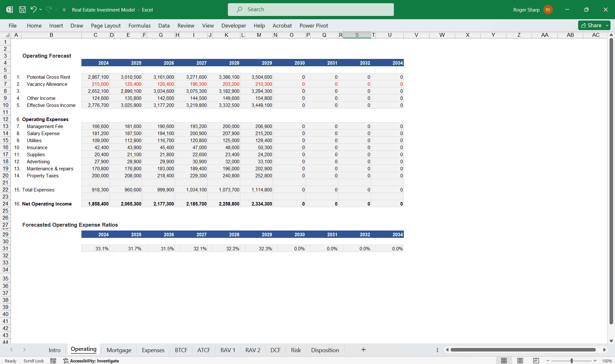The width and height of the screenshot is (615, 364).
Task: Open the Formulas ribbon tab
Action: pos(139,26)
